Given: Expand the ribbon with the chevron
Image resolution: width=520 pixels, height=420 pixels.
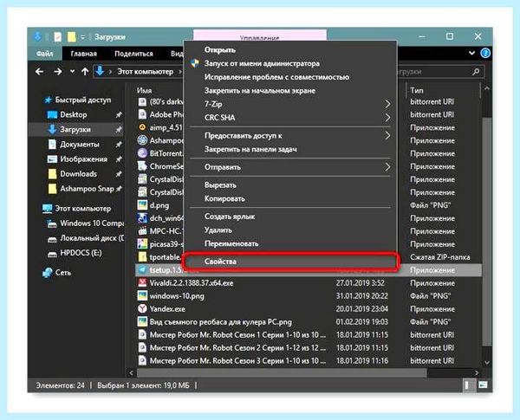Looking at the screenshot, I should pyautogui.click(x=471, y=53).
